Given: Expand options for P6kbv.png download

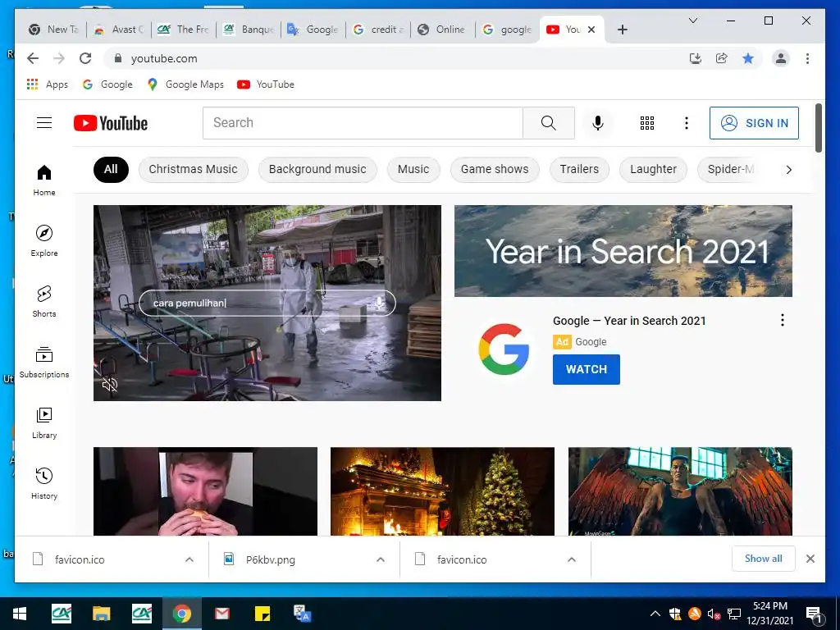Looking at the screenshot, I should (381, 559).
